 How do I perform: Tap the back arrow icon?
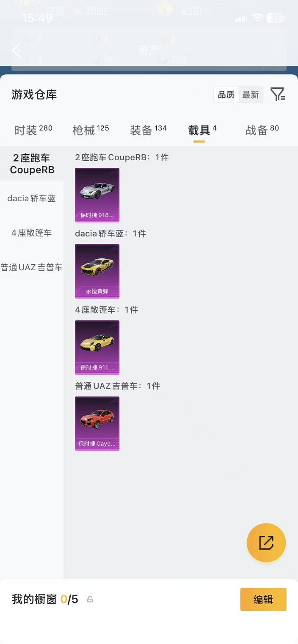pos(16,51)
